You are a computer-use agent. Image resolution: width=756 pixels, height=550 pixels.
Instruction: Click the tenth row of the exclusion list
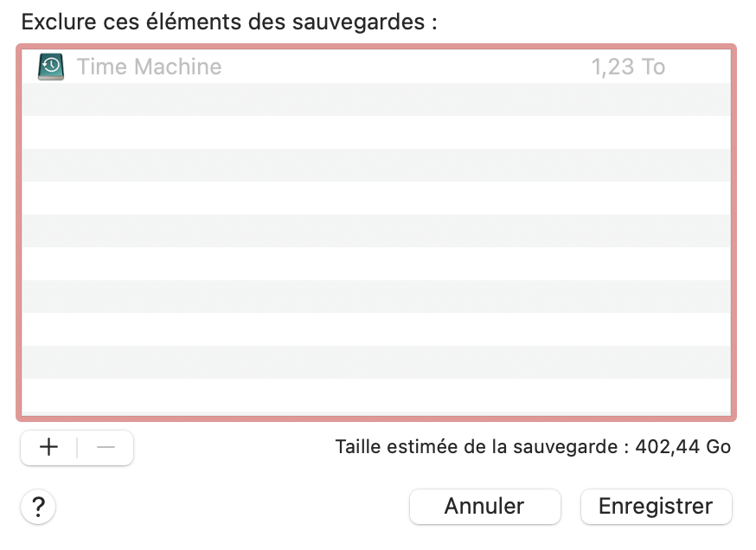tap(376, 362)
